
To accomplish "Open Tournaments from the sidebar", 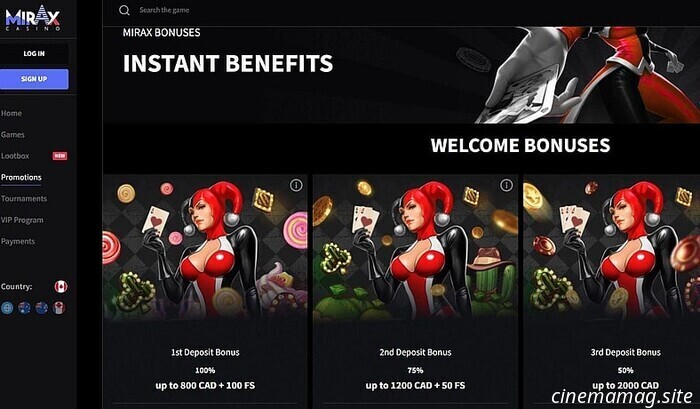I will click(x=24, y=199).
